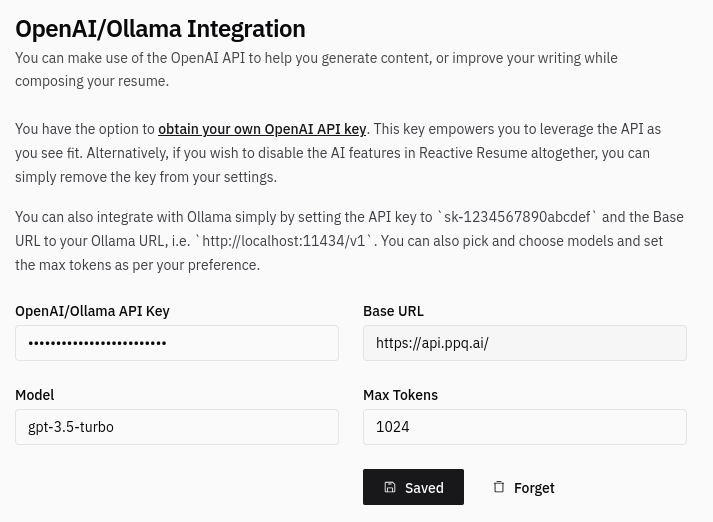Screen dimensions: 713x522
Task: Click the sk-1234567890abcdef sample key text
Action: click(x=520, y=217)
